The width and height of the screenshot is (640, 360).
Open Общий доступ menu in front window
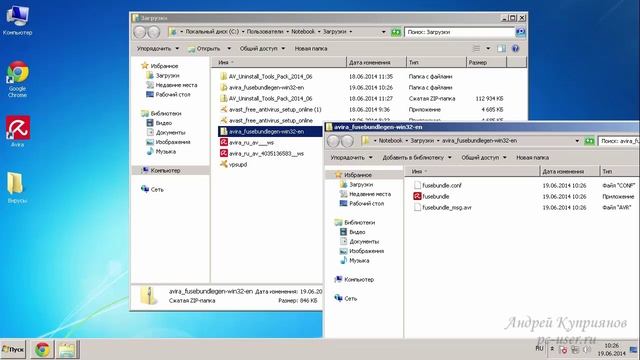click(484, 158)
